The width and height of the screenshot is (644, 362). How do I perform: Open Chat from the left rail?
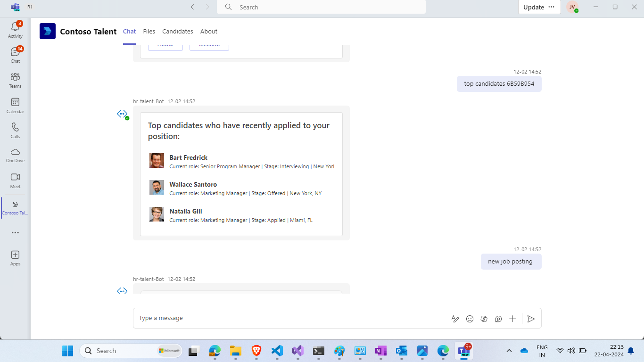point(15,55)
